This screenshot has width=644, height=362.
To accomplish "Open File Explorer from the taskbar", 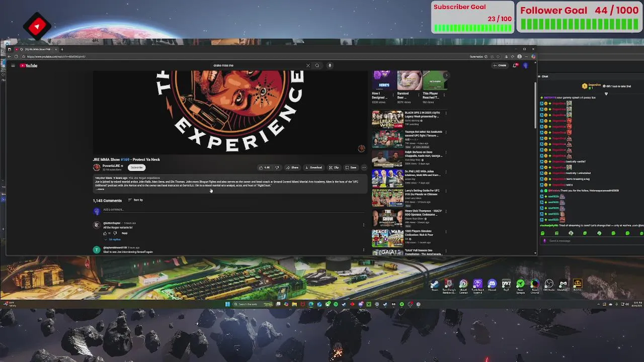I will [x=294, y=304].
